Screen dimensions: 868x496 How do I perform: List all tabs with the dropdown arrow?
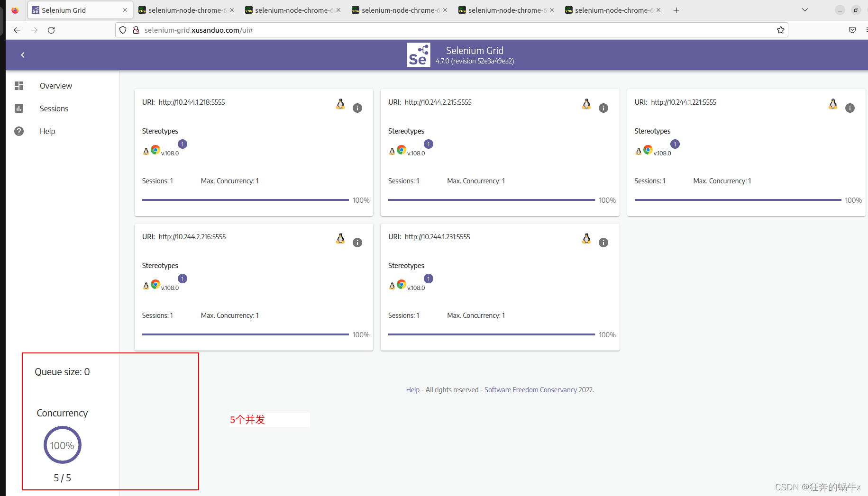(x=804, y=10)
